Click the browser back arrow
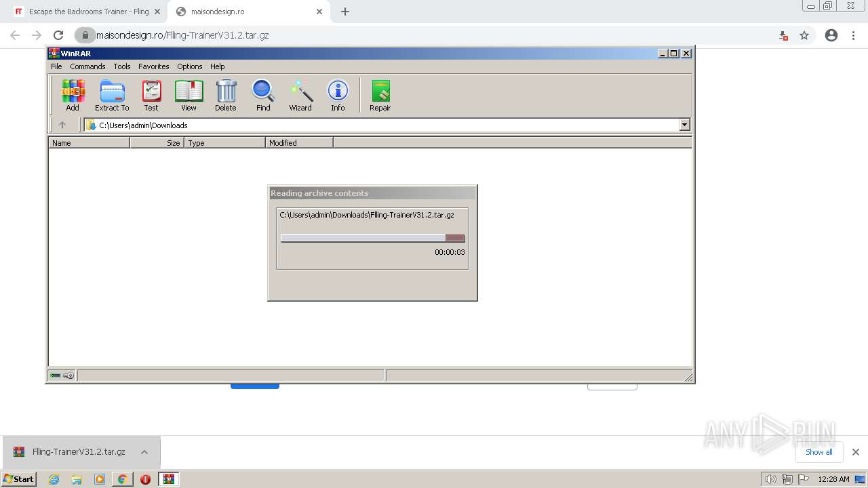Image resolution: width=868 pixels, height=488 pixels. click(x=15, y=35)
